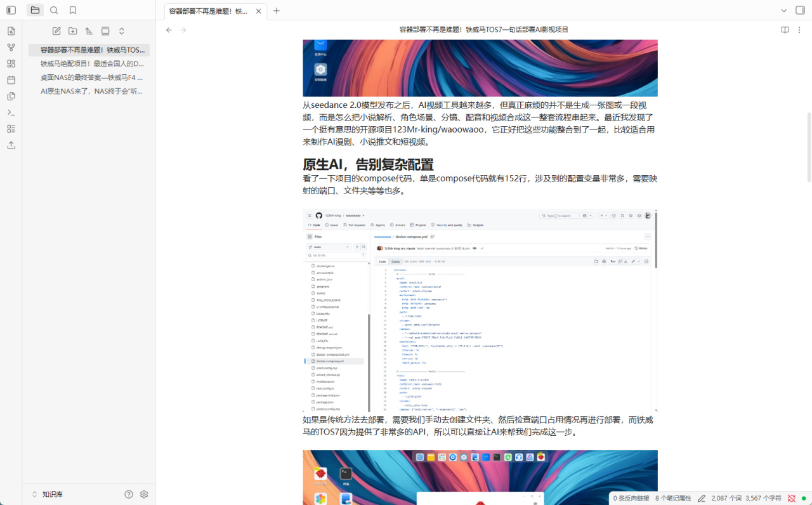Viewport: 812px width, 505px height.
Task: Click the red sync status icon
Action: click(791, 499)
